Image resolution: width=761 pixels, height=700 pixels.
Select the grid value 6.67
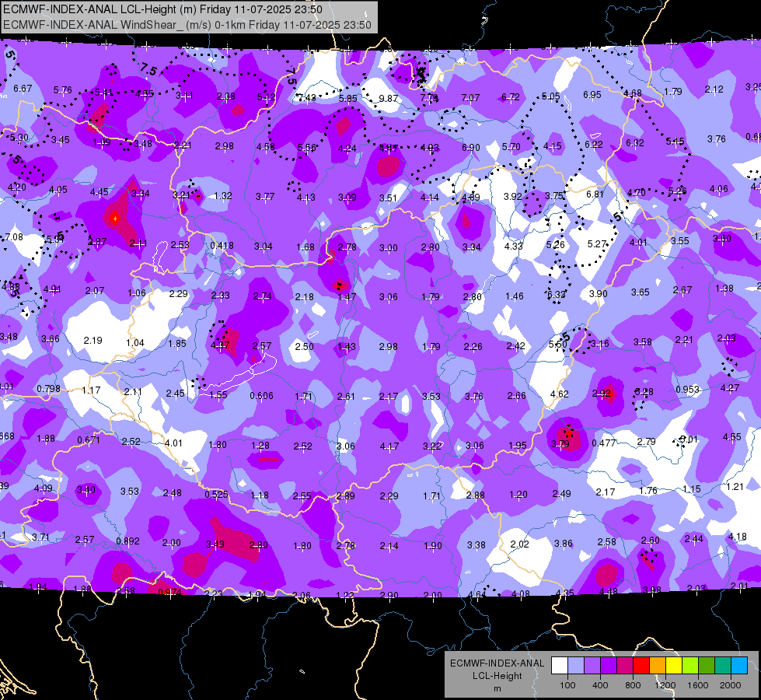tap(23, 89)
